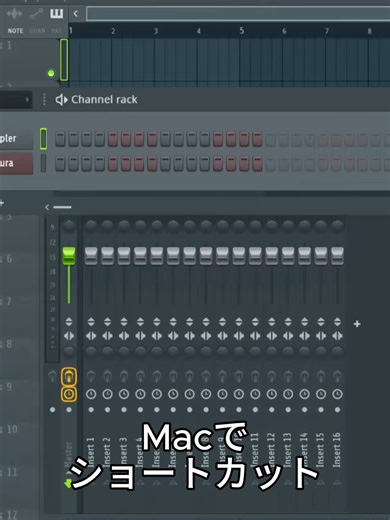Mute the Master mixer track dot
The width and height of the screenshot is (390, 520).
click(x=69, y=410)
